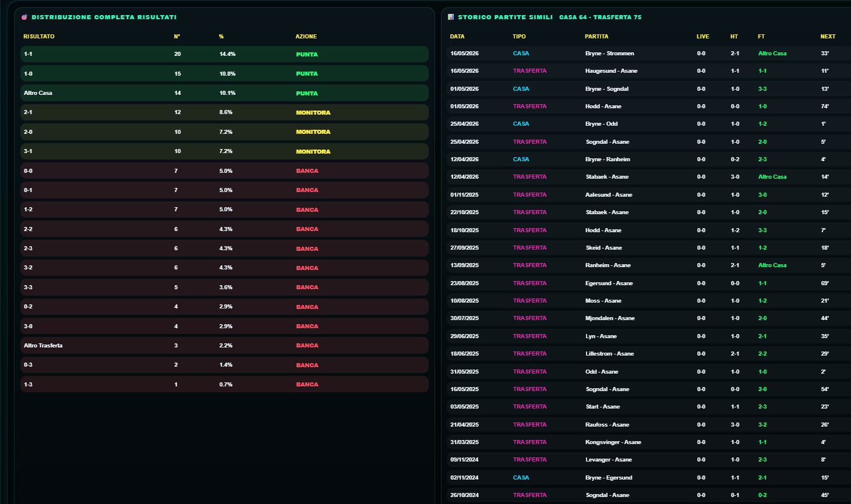
Task: Click the RISULTATO column header
Action: pyautogui.click(x=39, y=37)
